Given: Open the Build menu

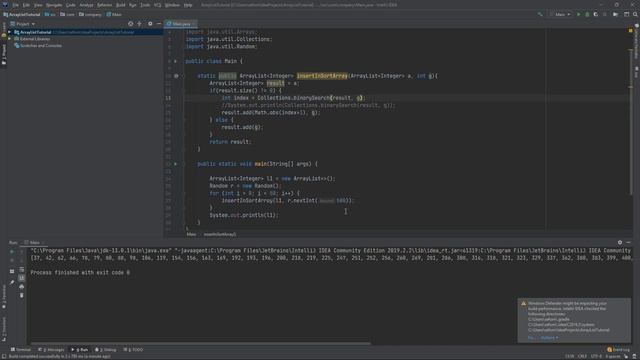Looking at the screenshot, I should tap(121, 5).
